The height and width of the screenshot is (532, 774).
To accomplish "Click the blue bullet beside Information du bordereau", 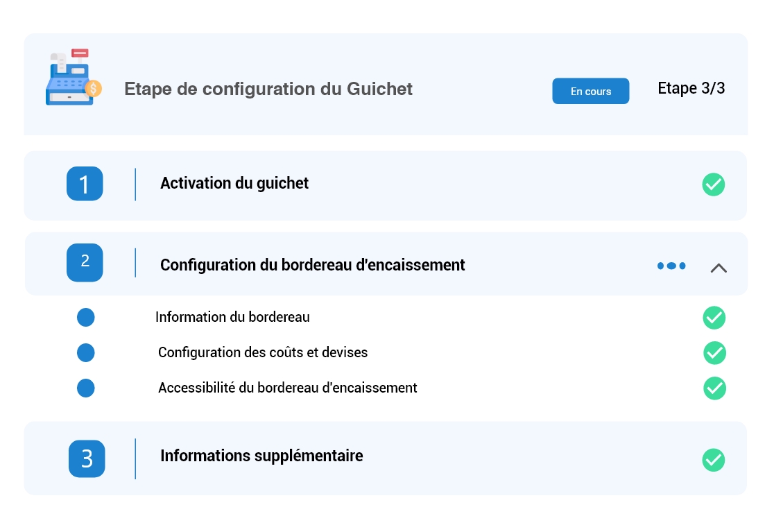I will click(x=86, y=318).
